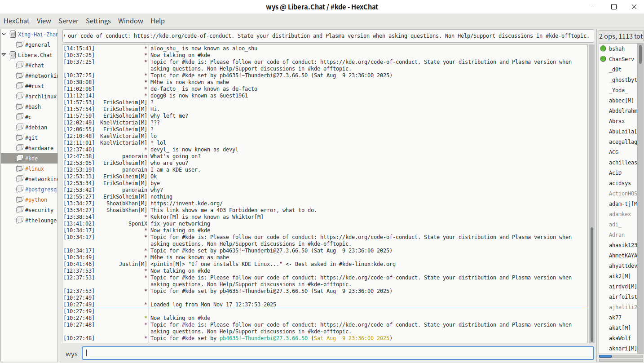644x363 pixels.
Task: Collapse the Xing-Hai-Zhan network tree
Action: (4, 34)
